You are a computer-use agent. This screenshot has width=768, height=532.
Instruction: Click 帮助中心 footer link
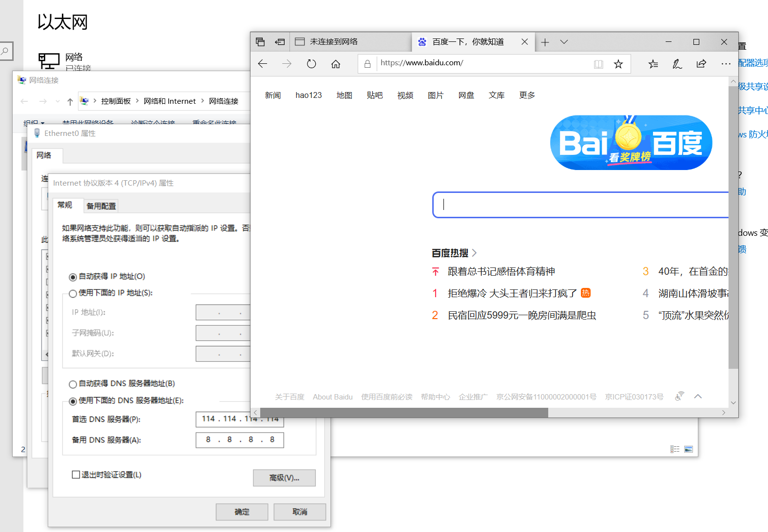[x=436, y=397]
